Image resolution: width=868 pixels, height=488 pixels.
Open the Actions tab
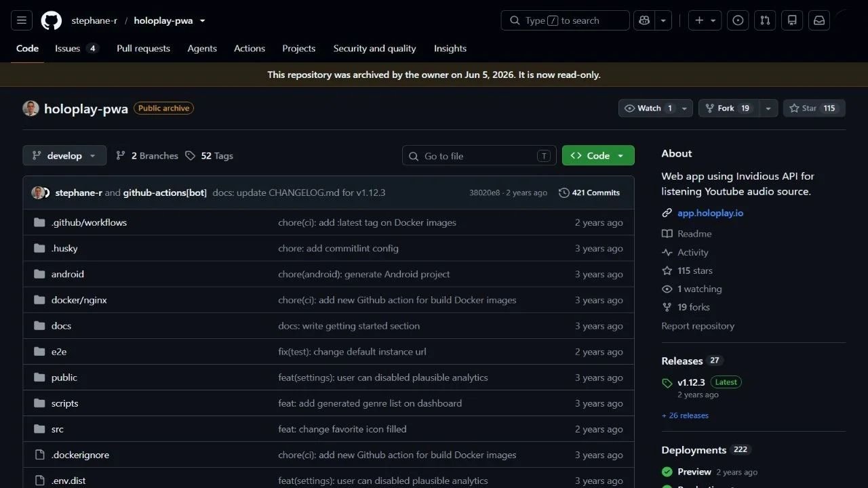coord(250,49)
